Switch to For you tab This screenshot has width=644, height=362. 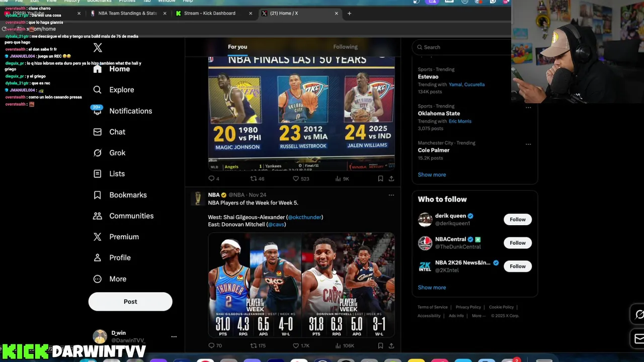click(237, 47)
